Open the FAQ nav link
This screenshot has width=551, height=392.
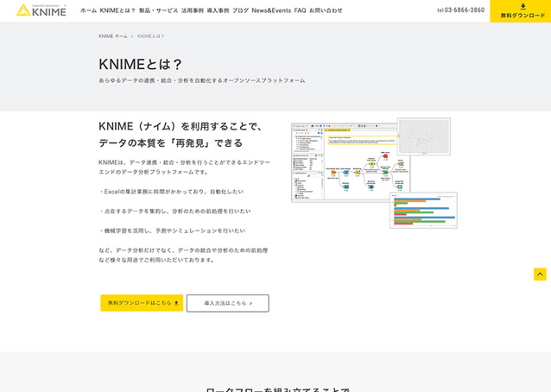(x=300, y=10)
